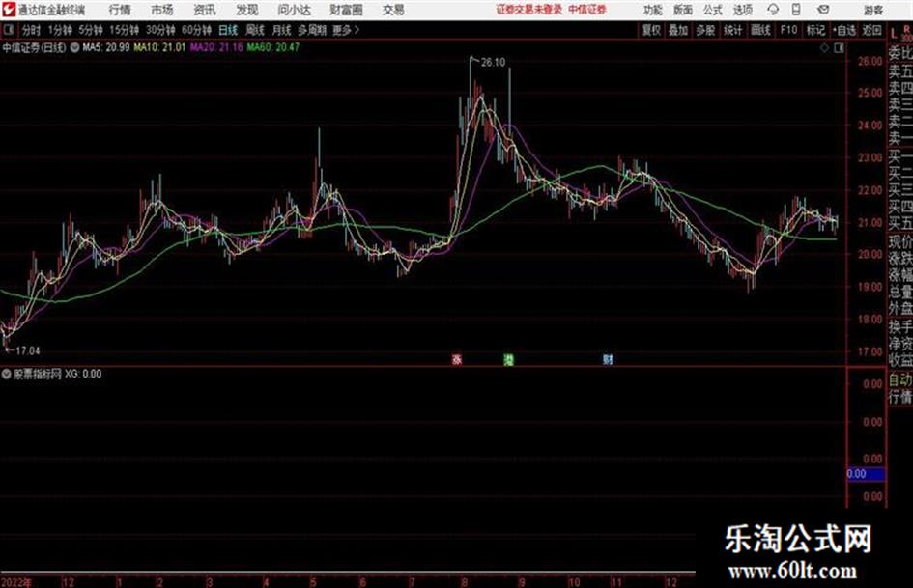The height and width of the screenshot is (588, 913).
Task: Click the MA10: 21.01 indicator label
Action: tap(159, 47)
